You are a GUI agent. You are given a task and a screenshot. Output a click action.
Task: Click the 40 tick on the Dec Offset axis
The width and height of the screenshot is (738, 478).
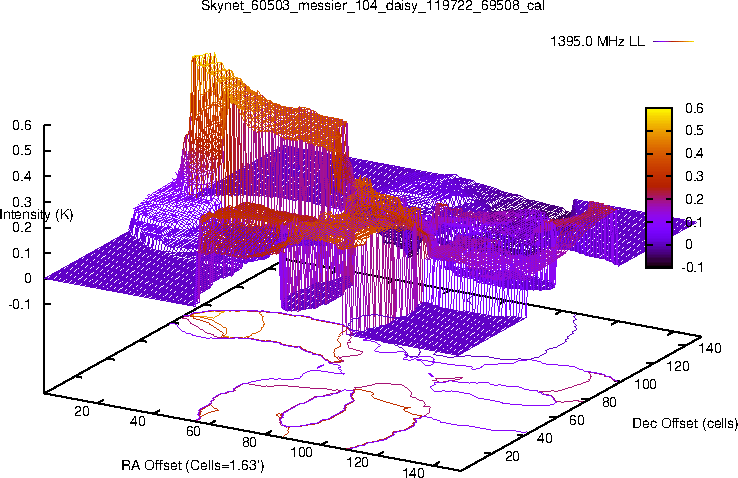[x=544, y=438]
